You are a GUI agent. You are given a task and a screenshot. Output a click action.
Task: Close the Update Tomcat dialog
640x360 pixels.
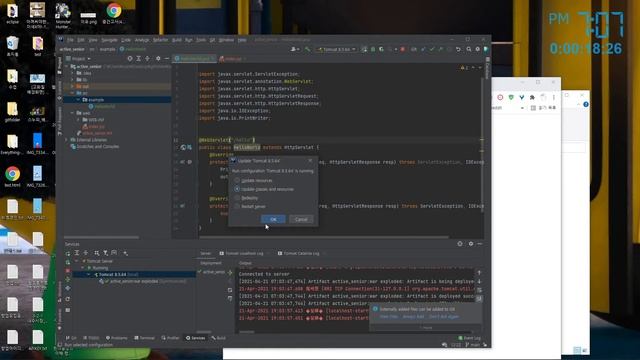(310, 160)
